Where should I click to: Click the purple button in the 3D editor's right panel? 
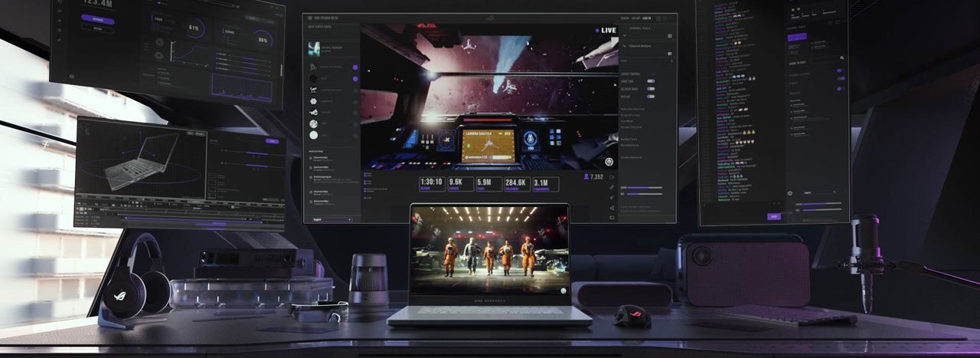click(273, 141)
